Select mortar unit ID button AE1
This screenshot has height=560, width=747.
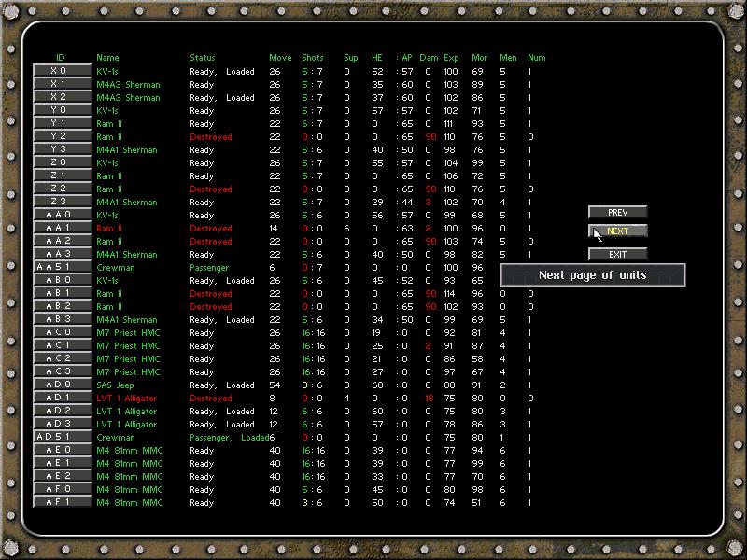click(62, 463)
